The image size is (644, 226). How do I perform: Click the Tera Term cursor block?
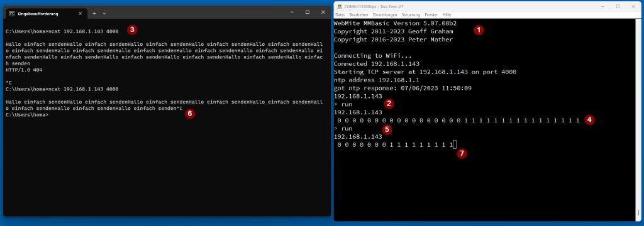[x=455, y=145]
